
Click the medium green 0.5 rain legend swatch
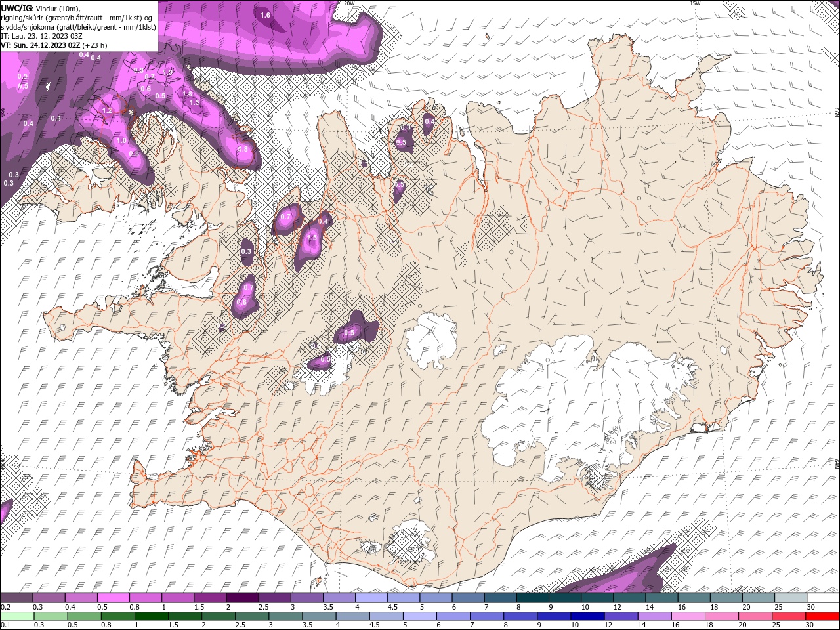click(x=84, y=616)
